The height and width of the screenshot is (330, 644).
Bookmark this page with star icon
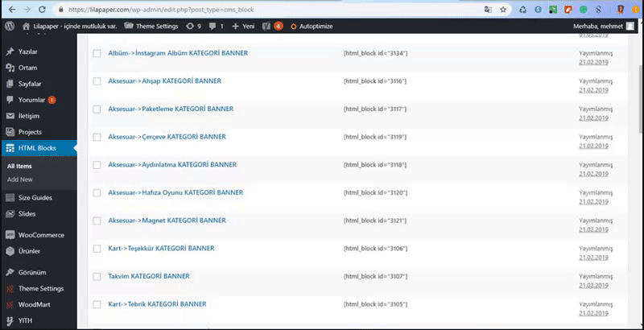click(x=503, y=10)
